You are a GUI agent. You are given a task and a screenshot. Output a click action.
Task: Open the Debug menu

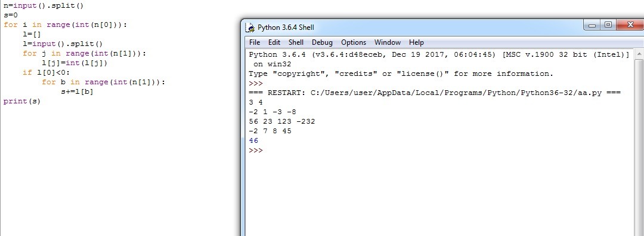(322, 42)
